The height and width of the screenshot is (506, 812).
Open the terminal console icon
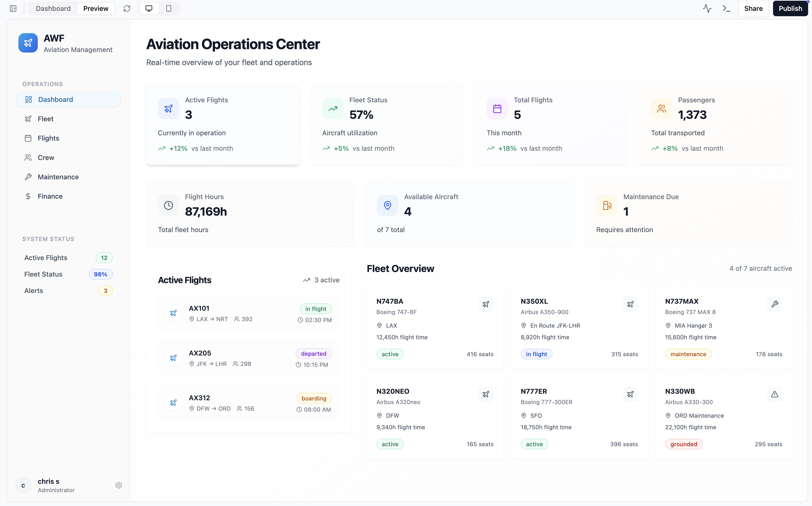[726, 8]
